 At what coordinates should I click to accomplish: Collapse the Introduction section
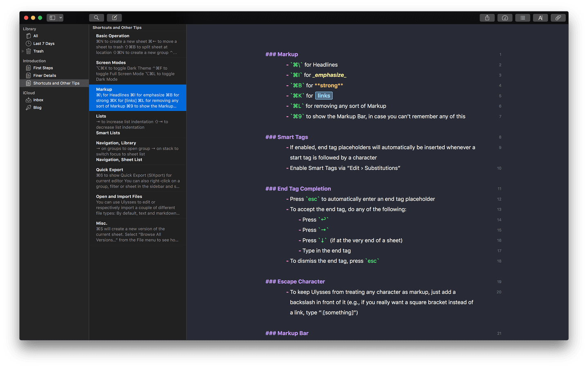coord(34,60)
